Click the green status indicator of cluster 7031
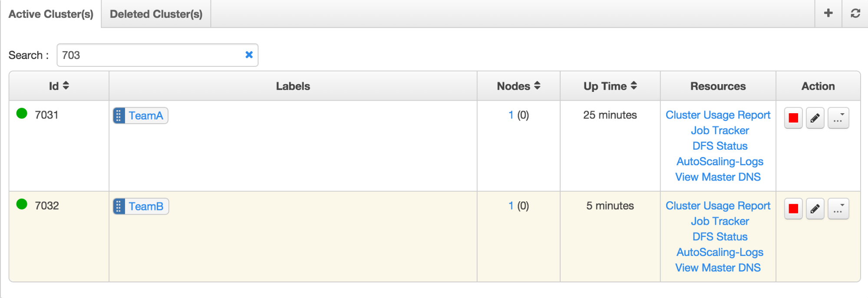868x298 pixels. (22, 114)
